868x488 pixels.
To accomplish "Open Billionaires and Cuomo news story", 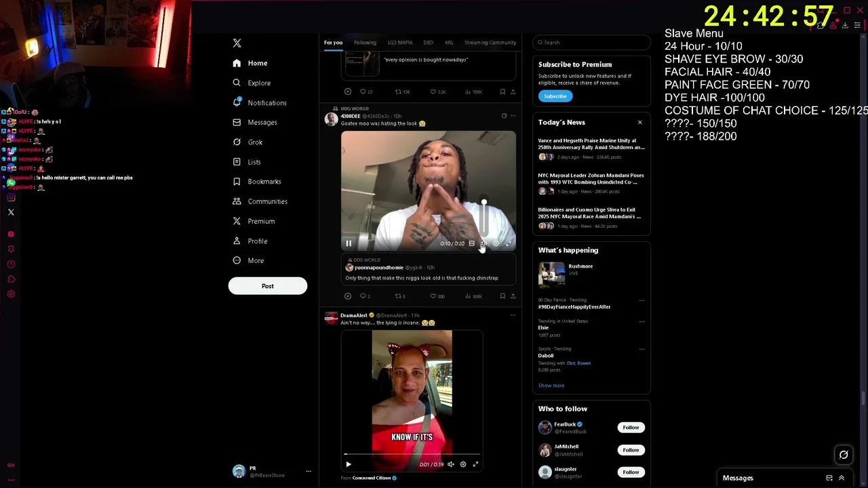I will pos(591,219).
